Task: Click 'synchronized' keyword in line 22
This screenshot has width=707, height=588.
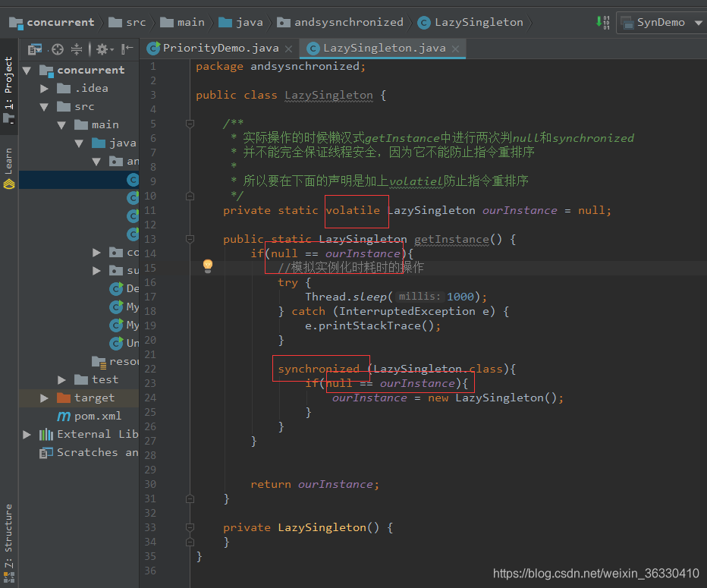Action: 319,369
